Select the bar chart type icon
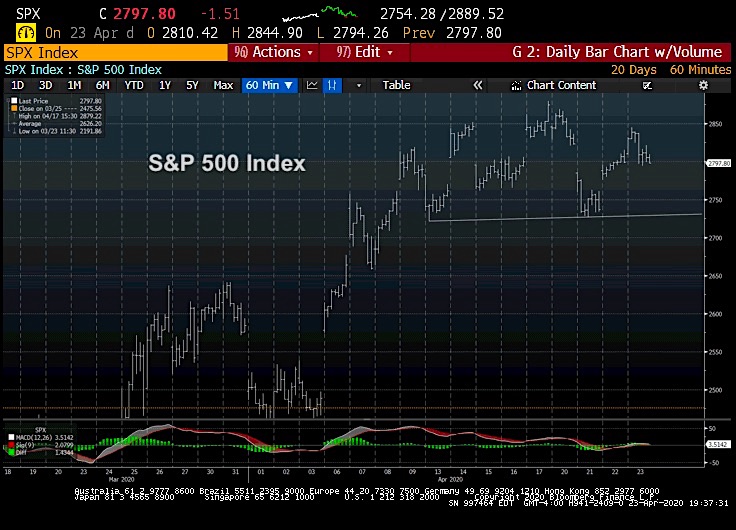The width and height of the screenshot is (736, 530). pyautogui.click(x=332, y=85)
